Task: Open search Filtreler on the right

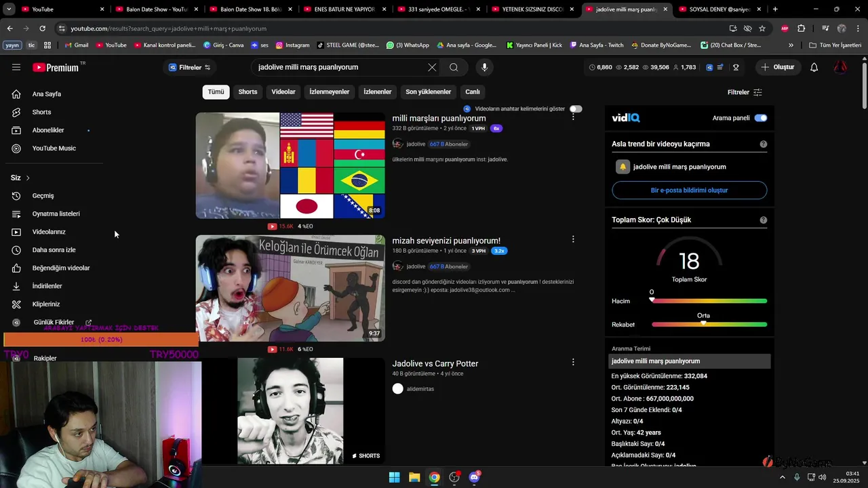Action: 745,92
